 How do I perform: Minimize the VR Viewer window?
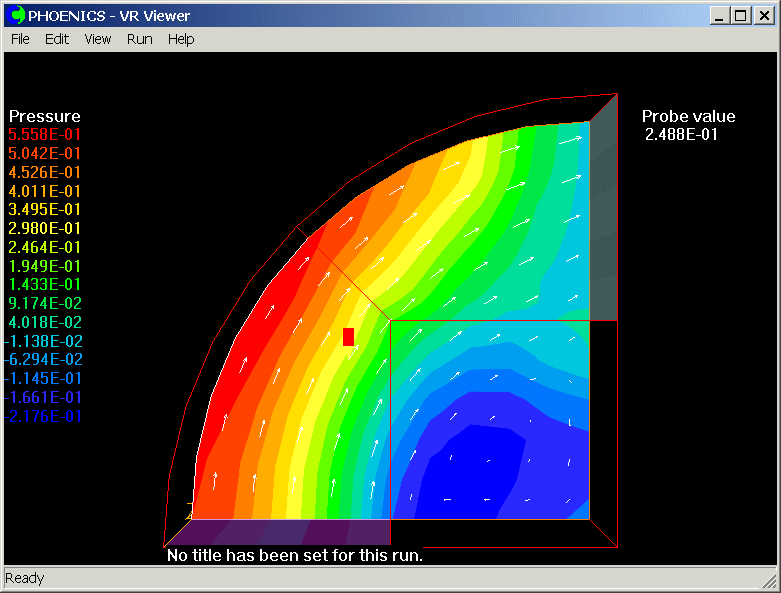click(x=720, y=16)
